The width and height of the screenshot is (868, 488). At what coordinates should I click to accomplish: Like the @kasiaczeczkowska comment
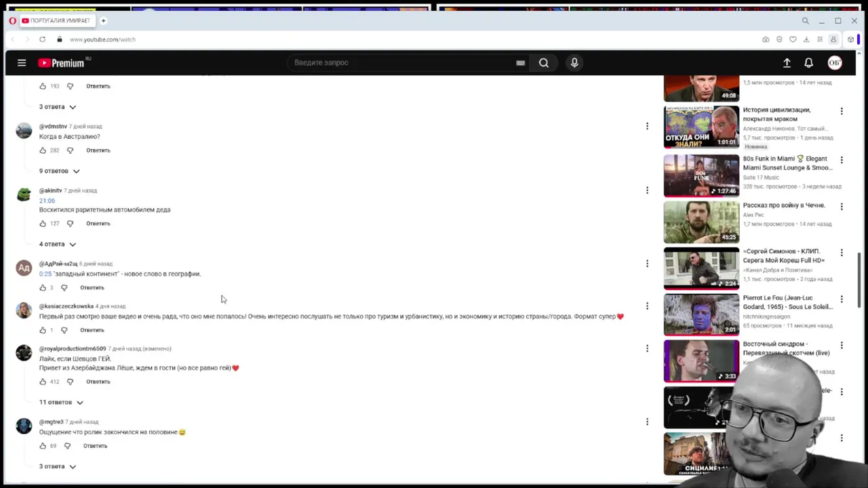tap(43, 330)
